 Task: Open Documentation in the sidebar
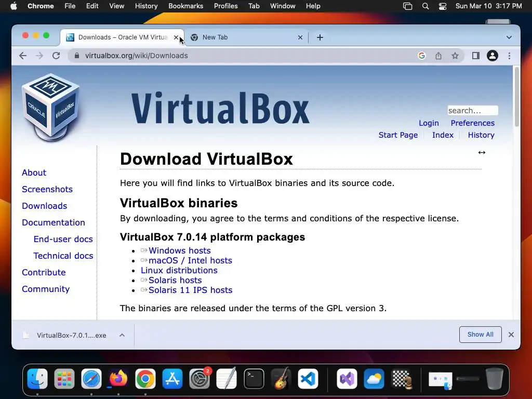[x=54, y=222]
